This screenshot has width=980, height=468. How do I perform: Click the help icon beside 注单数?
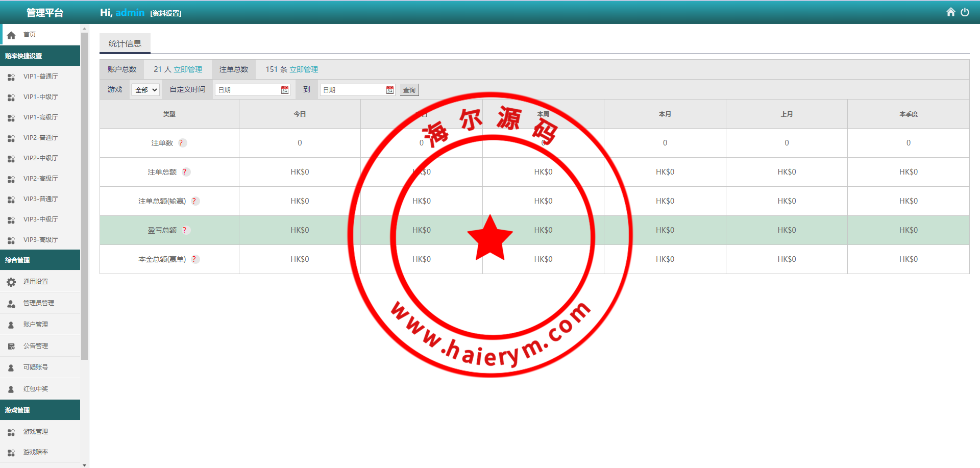coord(181,143)
